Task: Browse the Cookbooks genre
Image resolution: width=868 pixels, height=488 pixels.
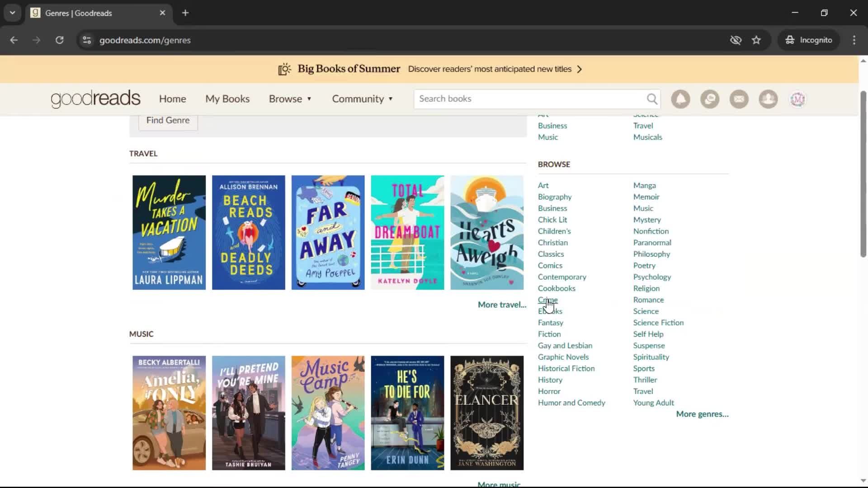Action: pos(557,289)
